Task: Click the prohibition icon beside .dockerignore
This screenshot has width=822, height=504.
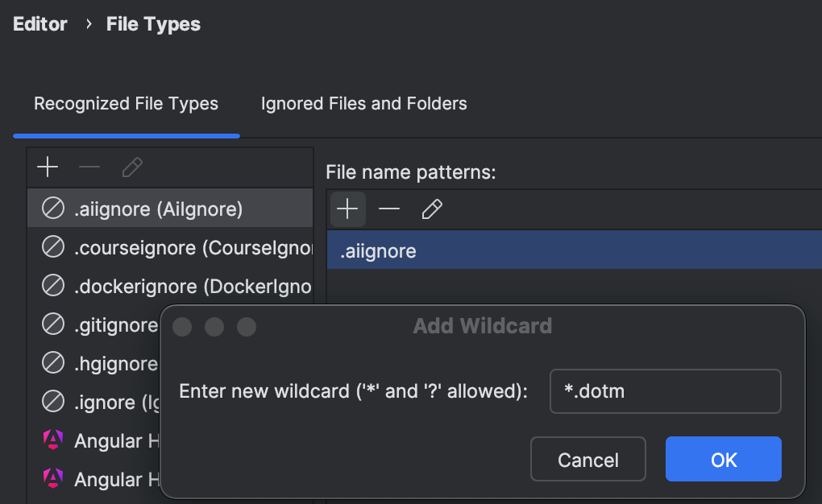Action: (52, 286)
